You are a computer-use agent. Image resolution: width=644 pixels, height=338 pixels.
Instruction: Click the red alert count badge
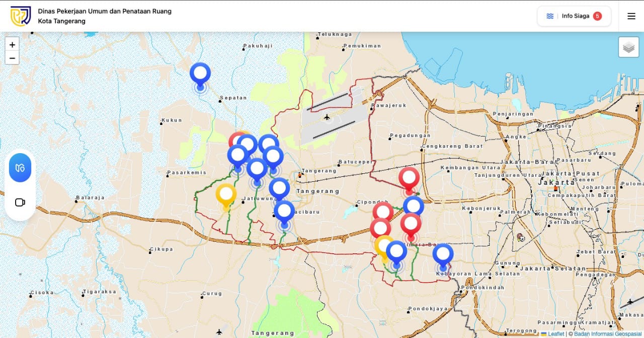click(597, 16)
